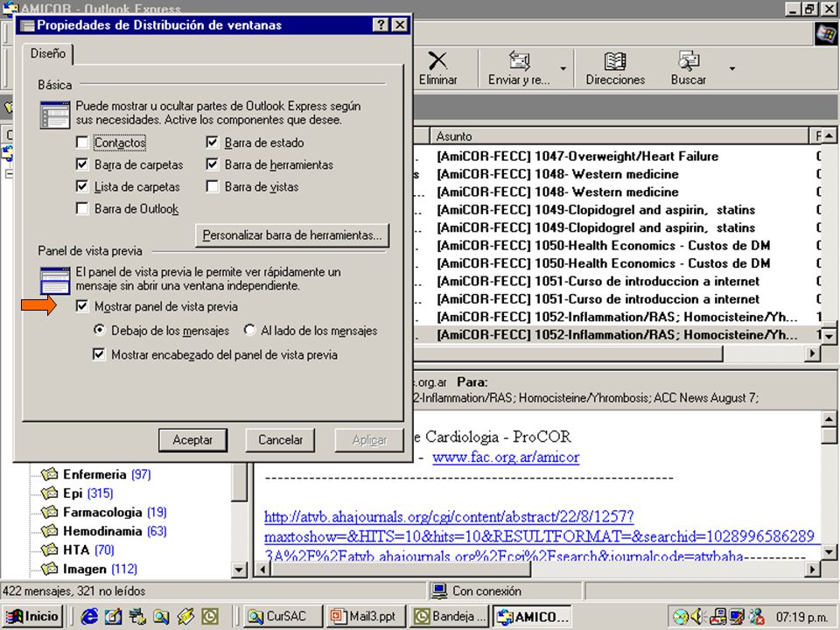The width and height of the screenshot is (840, 630).
Task: Click the scroll-down arrow of the message list
Action: 829,336
